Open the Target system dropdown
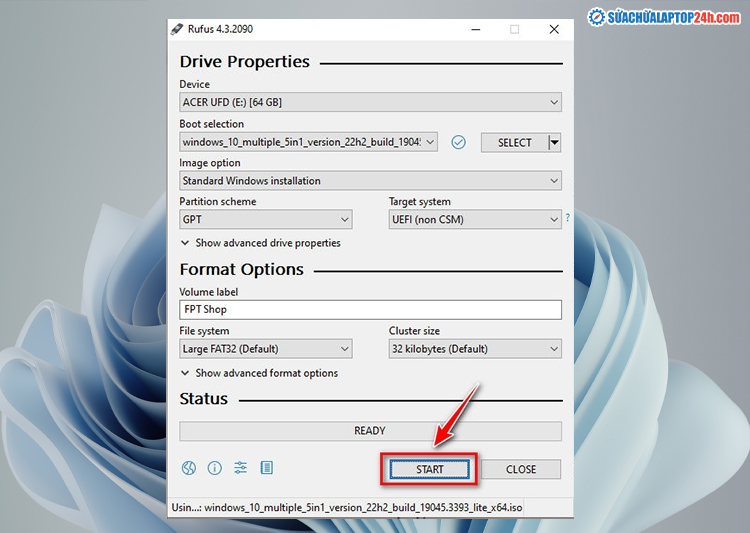The width and height of the screenshot is (750, 533). [475, 219]
